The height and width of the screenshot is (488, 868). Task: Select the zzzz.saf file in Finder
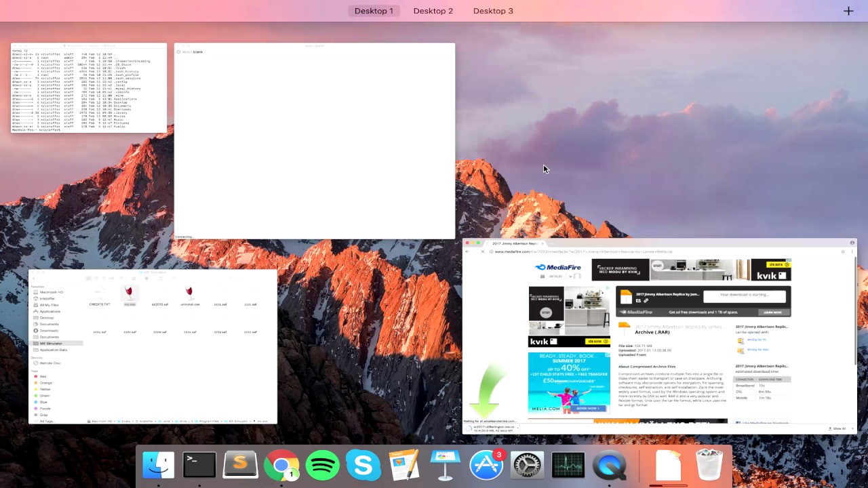point(250,332)
